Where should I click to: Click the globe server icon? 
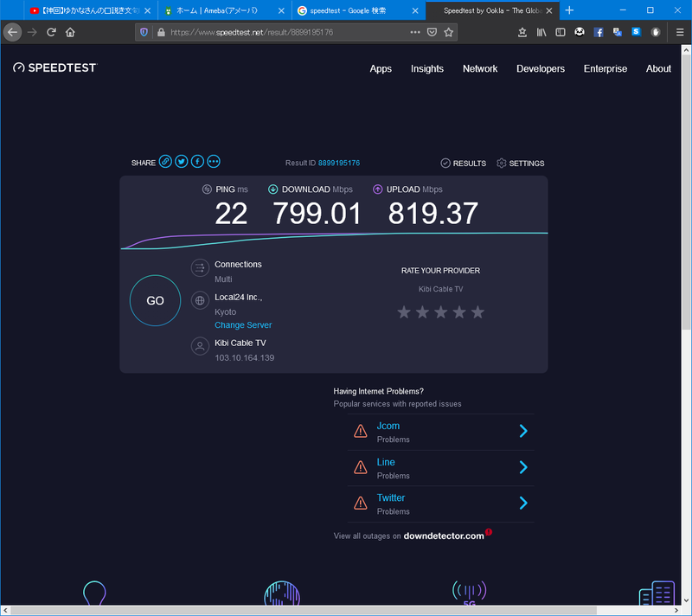click(200, 300)
